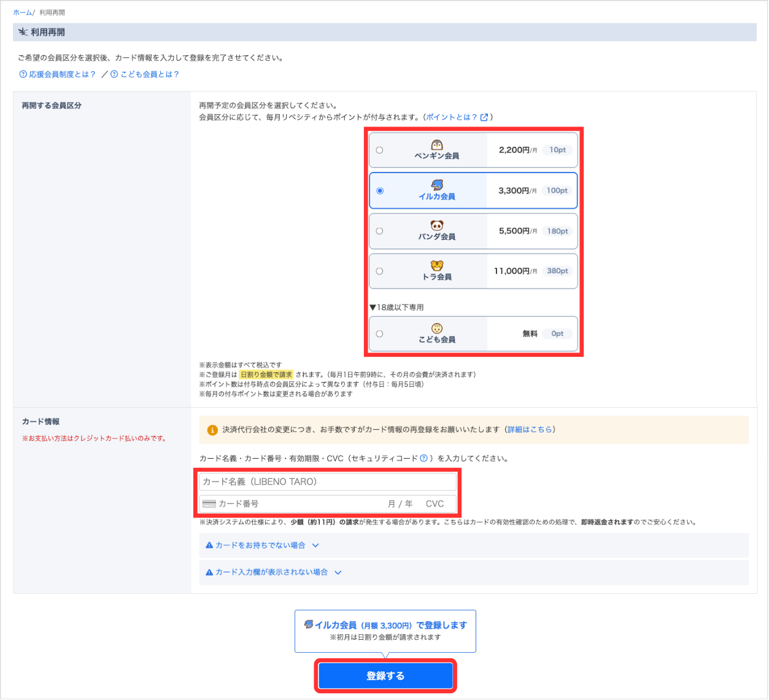Select the こども会員 free plan radio

[379, 333]
